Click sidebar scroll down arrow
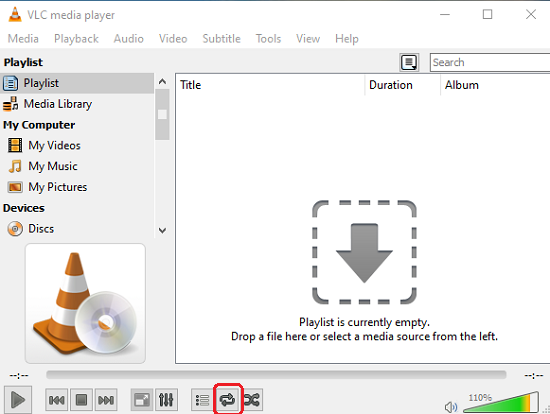This screenshot has width=550, height=414. (x=162, y=231)
